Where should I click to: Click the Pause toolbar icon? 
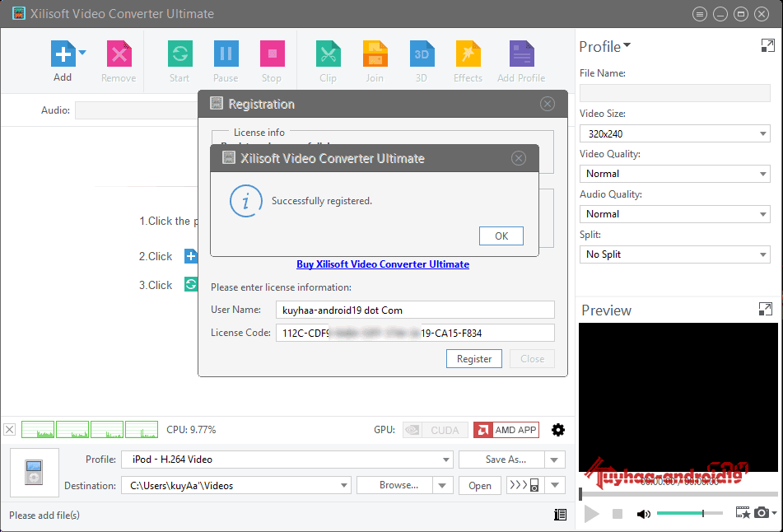[x=226, y=54]
